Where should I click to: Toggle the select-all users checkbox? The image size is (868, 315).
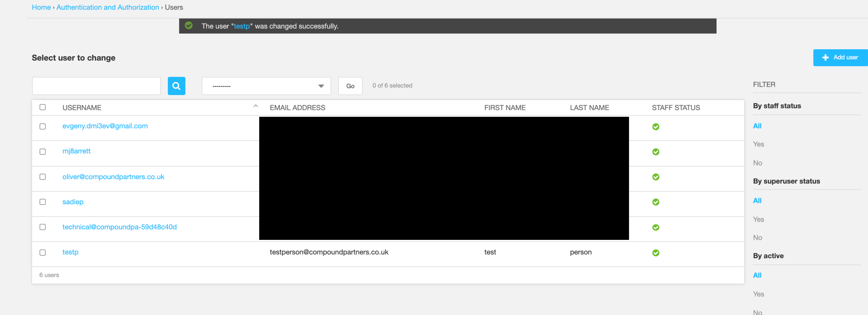(x=42, y=107)
